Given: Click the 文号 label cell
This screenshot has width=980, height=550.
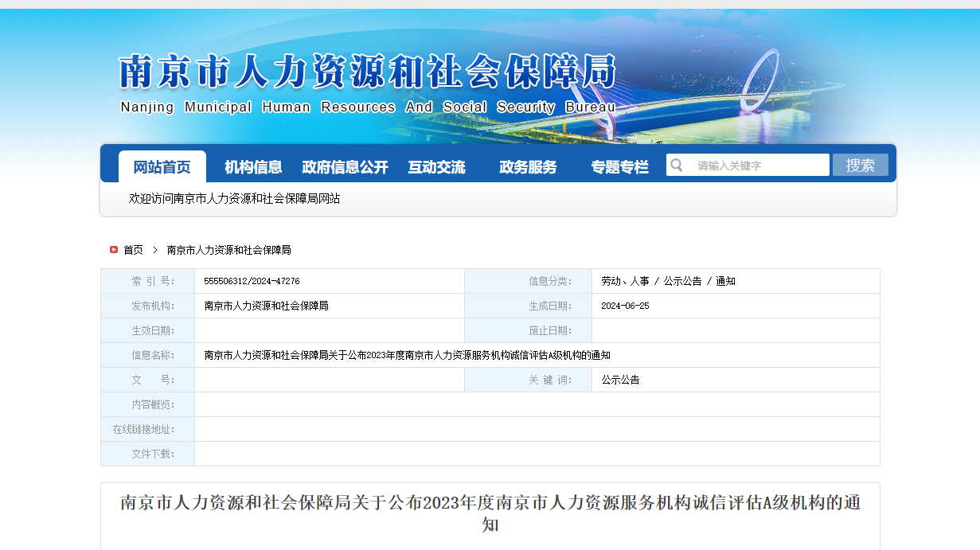Looking at the screenshot, I should (x=147, y=380).
